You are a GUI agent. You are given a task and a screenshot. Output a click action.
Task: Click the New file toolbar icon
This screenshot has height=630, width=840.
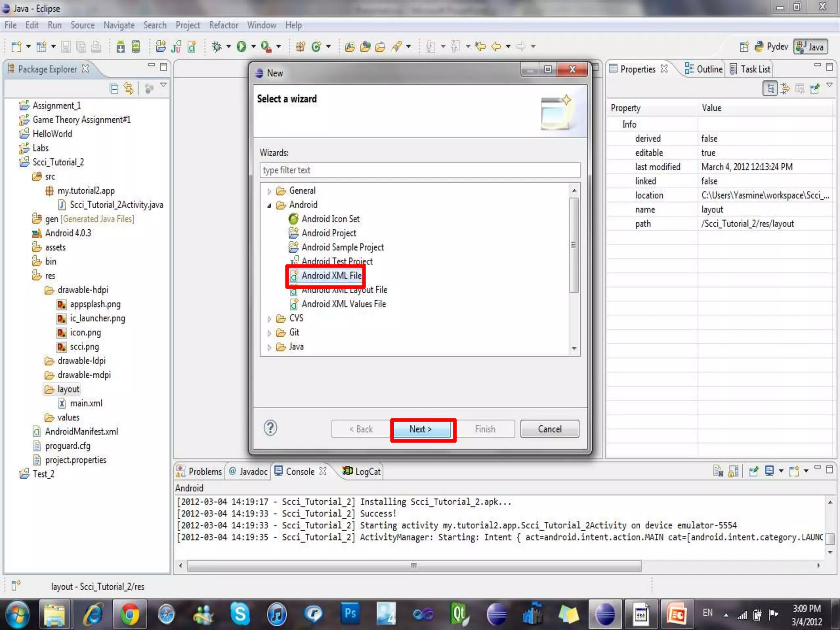[x=16, y=47]
